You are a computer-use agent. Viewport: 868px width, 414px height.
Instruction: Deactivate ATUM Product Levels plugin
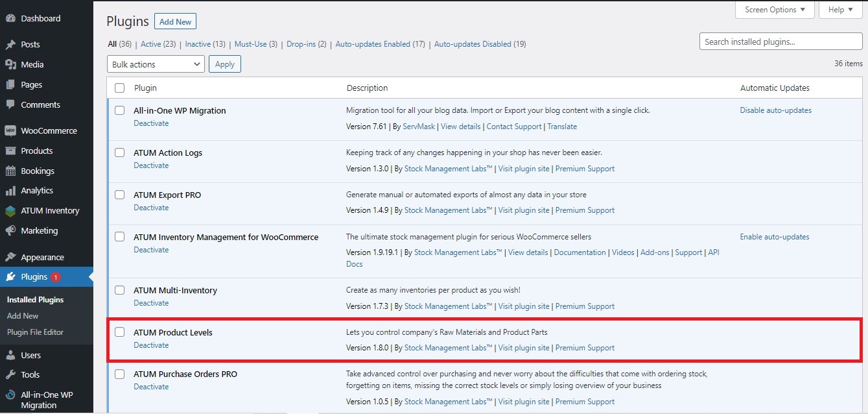tap(151, 345)
